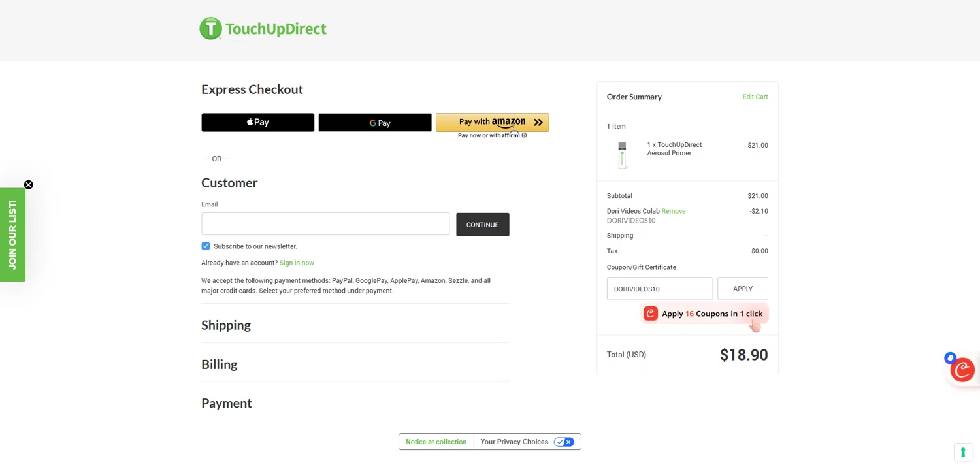This screenshot has width=980, height=469.
Task: Apply the coupon code
Action: [742, 289]
